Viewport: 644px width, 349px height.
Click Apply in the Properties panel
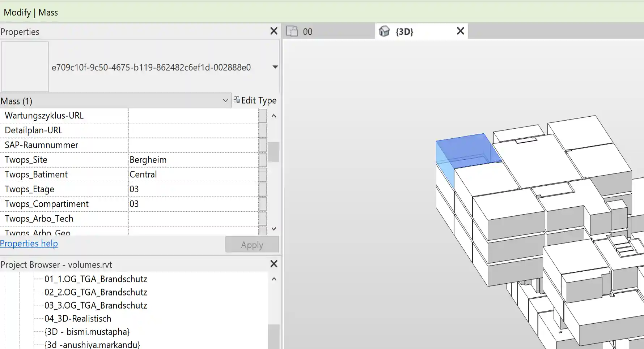[252, 244]
